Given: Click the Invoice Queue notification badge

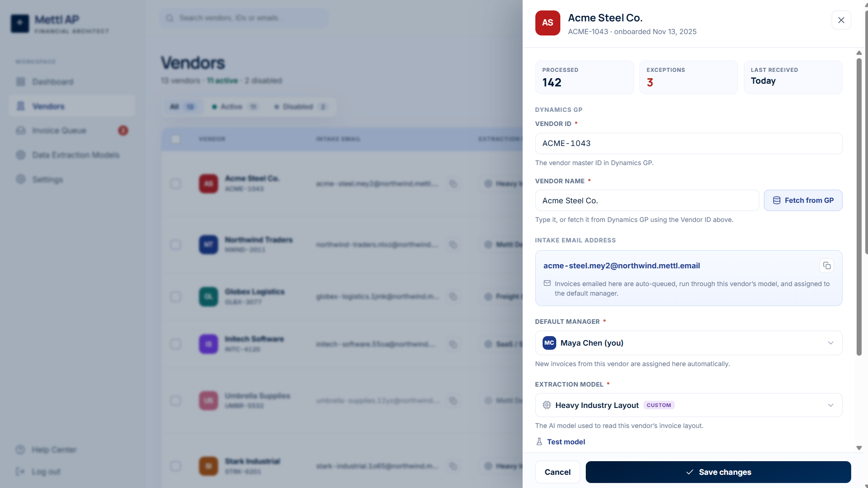Looking at the screenshot, I should pos(123,131).
